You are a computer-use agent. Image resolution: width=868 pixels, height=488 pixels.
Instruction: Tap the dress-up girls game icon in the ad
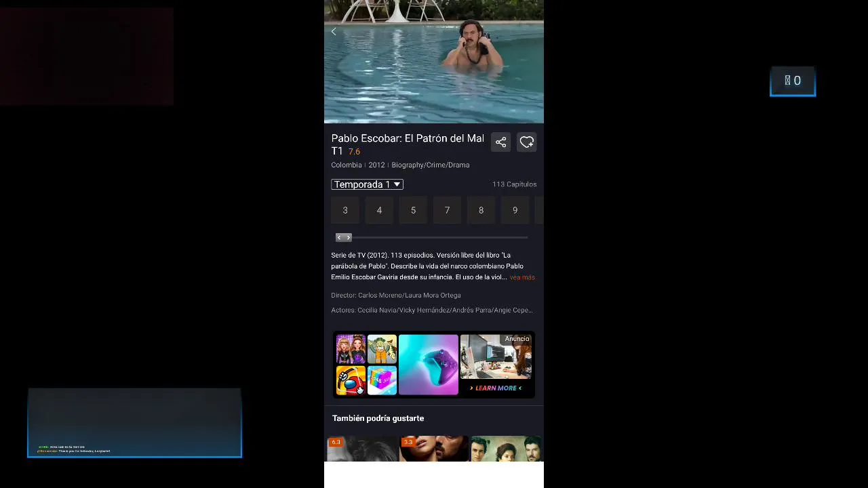click(x=351, y=349)
